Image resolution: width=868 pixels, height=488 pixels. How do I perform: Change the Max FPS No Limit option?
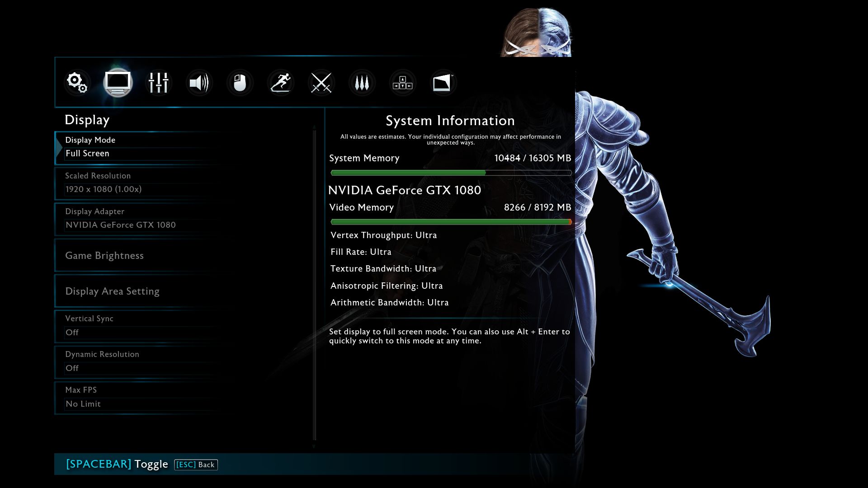tap(183, 397)
